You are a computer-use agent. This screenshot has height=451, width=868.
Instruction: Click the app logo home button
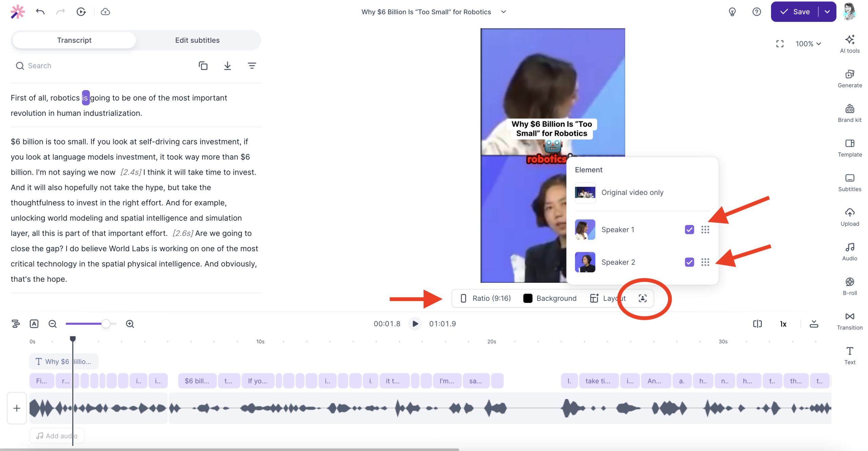tap(18, 12)
